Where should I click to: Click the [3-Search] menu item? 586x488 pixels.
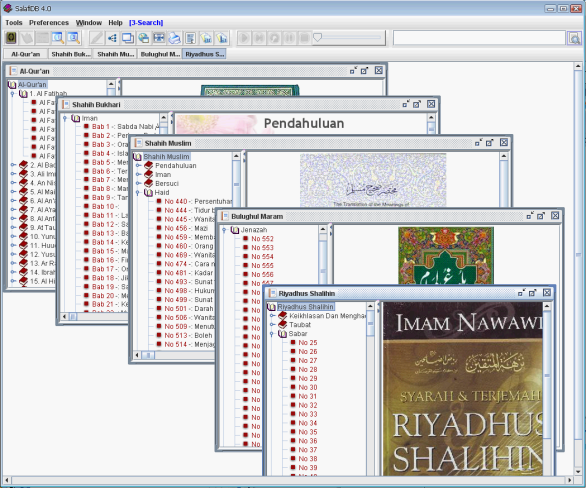click(x=146, y=23)
